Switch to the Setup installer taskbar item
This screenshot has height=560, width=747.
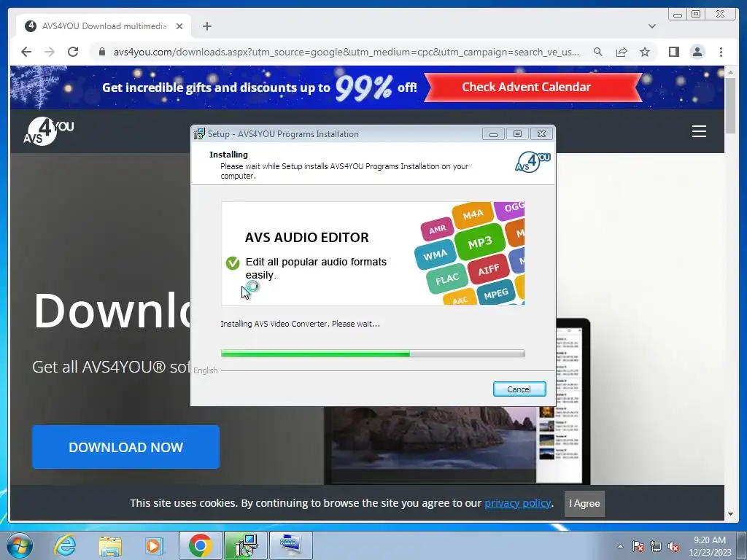pyautogui.click(x=246, y=545)
